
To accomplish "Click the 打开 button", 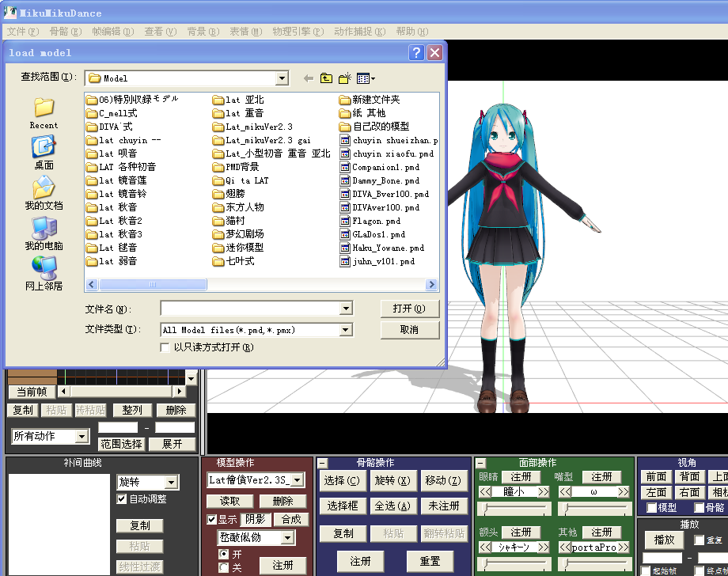I will [410, 309].
